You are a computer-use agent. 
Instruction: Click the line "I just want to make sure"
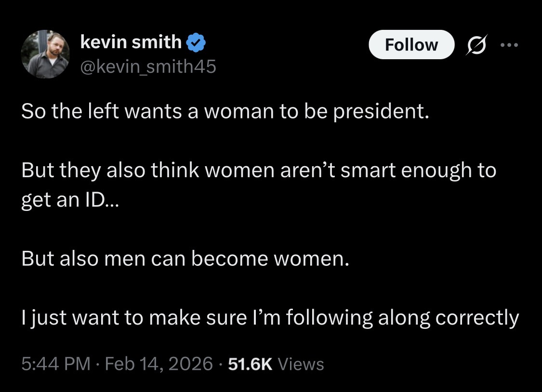pos(270,317)
